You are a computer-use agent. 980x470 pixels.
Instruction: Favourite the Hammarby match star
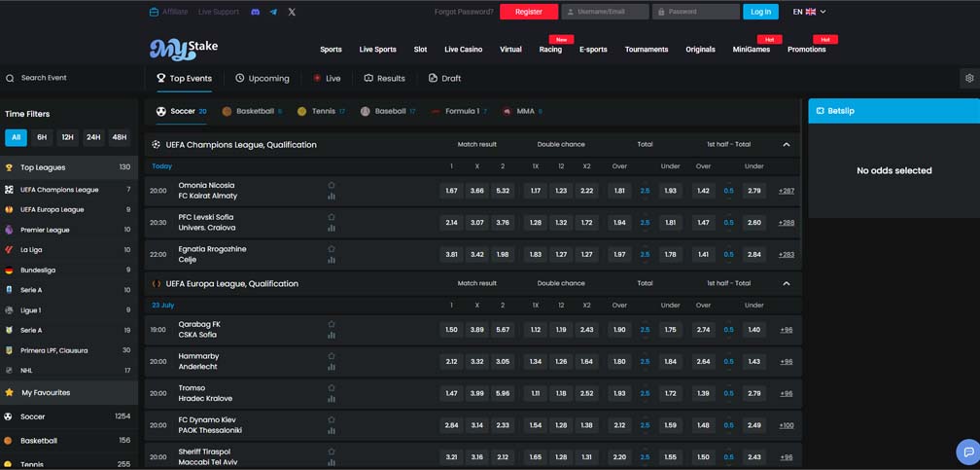tap(332, 356)
